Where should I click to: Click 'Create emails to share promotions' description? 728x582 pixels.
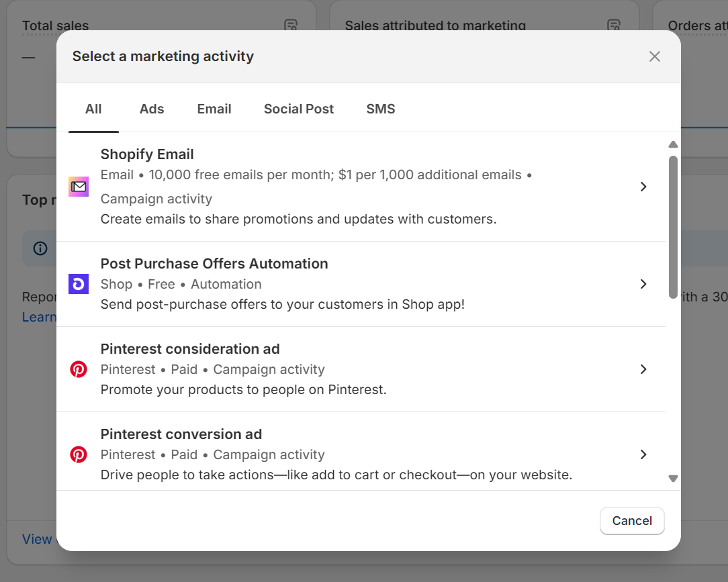[x=299, y=219]
